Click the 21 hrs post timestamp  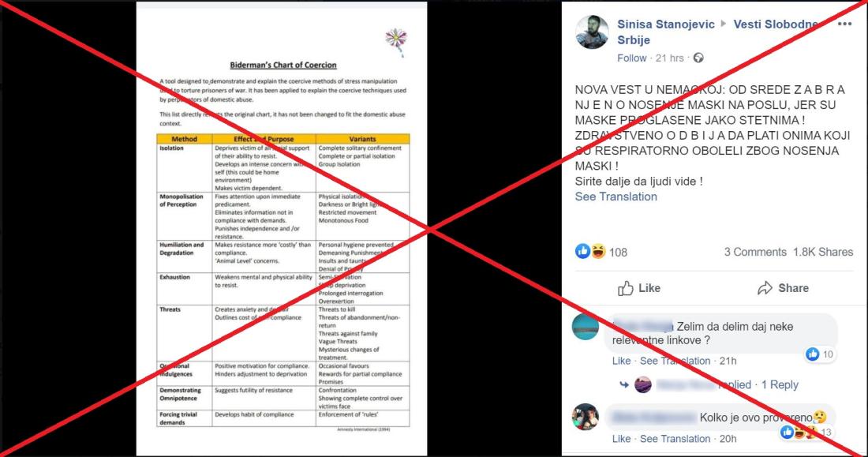pos(669,58)
